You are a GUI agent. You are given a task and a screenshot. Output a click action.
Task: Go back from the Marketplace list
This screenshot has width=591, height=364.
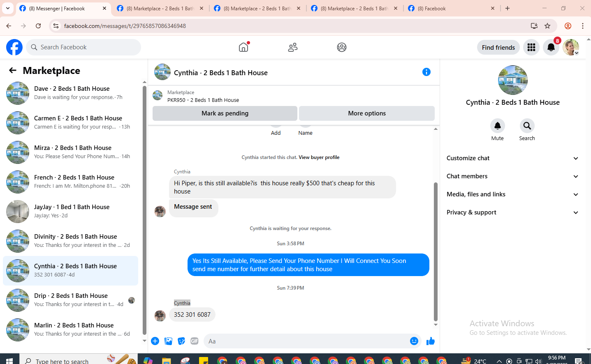pyautogui.click(x=13, y=70)
